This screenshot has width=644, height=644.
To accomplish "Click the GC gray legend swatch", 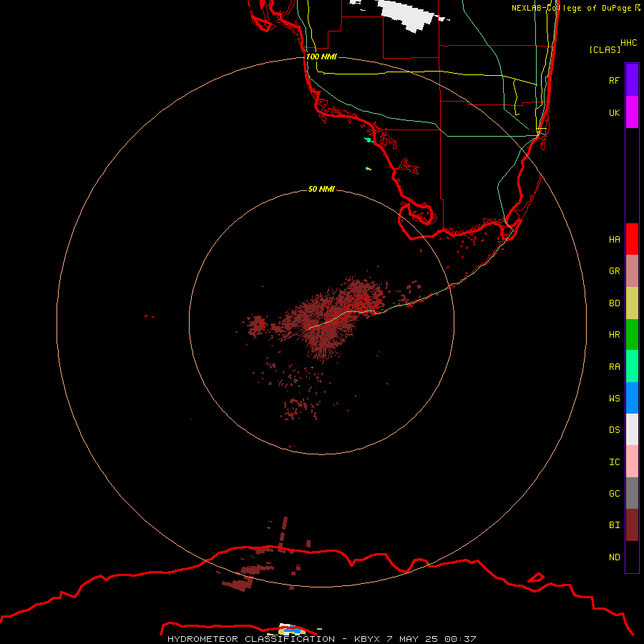I will (632, 493).
